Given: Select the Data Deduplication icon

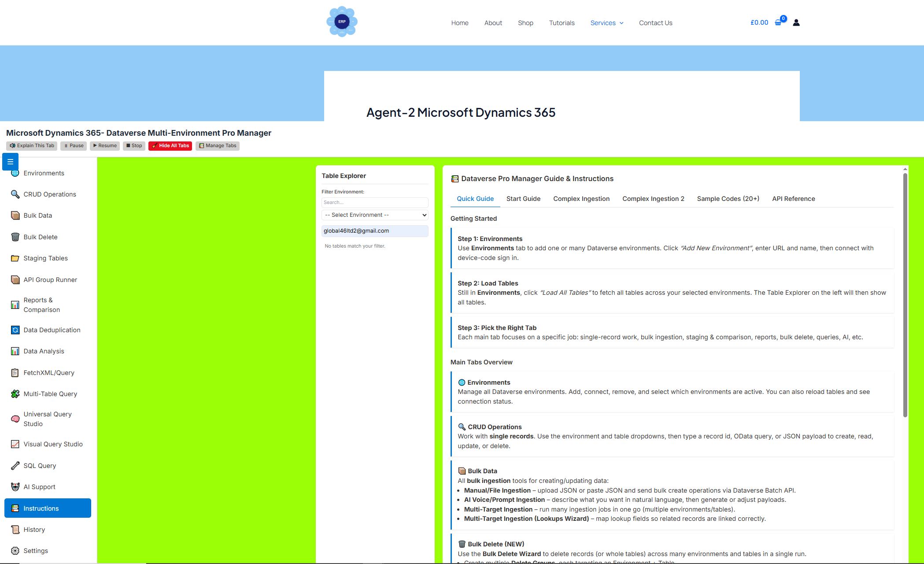Looking at the screenshot, I should click(15, 330).
